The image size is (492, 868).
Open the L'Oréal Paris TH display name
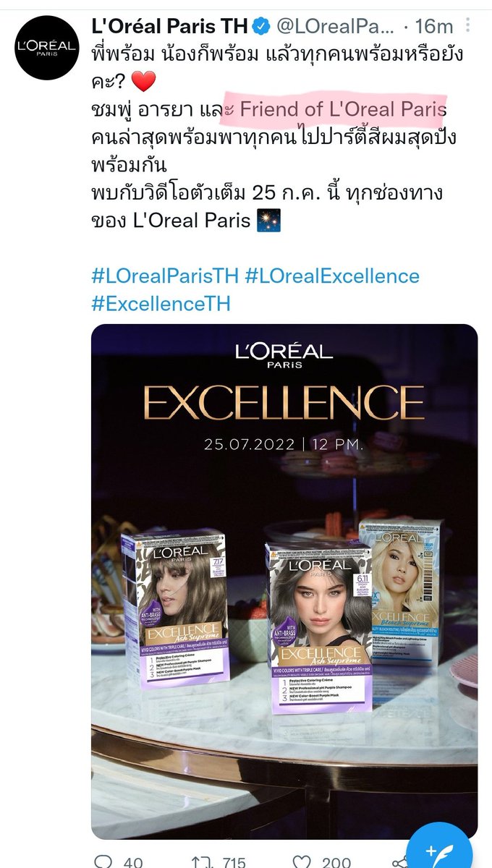pyautogui.click(x=169, y=27)
